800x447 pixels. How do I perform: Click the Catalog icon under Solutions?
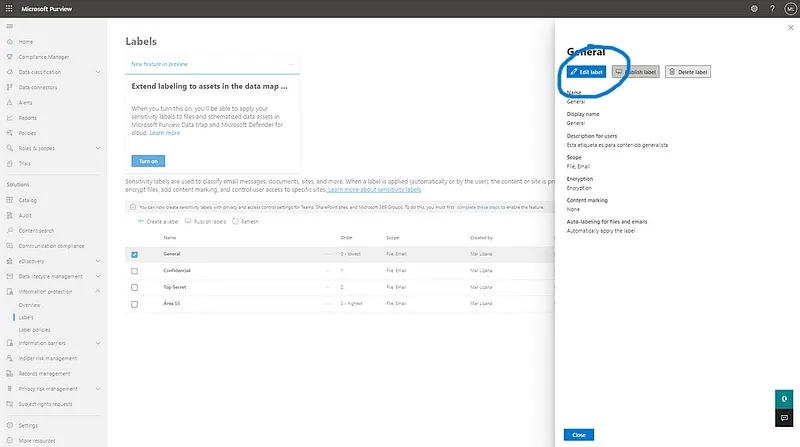(10, 200)
